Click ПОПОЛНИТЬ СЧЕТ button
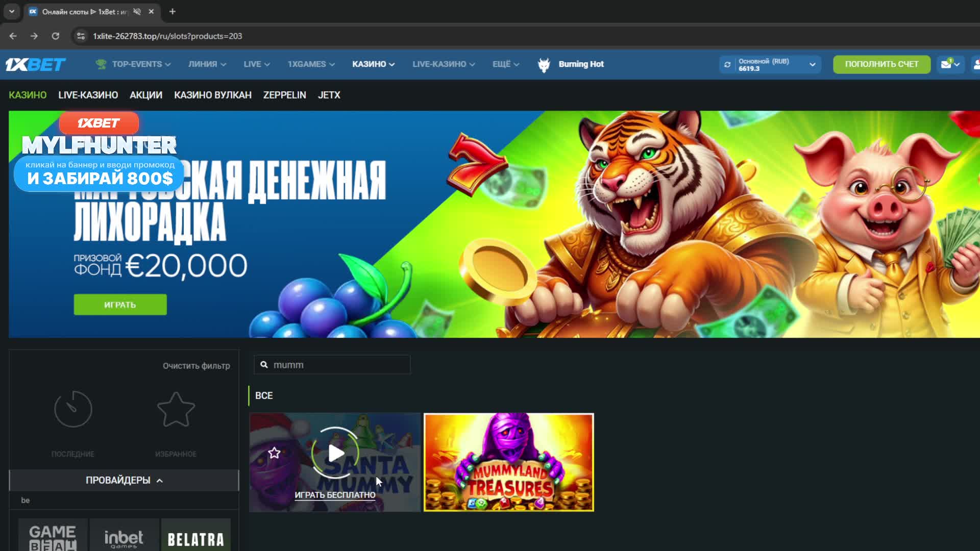The image size is (980, 551). [x=881, y=64]
